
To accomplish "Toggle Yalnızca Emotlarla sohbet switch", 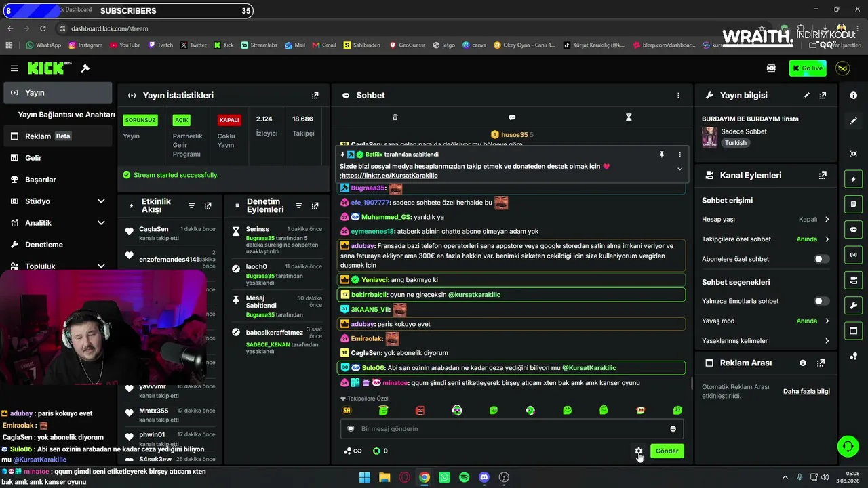I will (x=821, y=301).
